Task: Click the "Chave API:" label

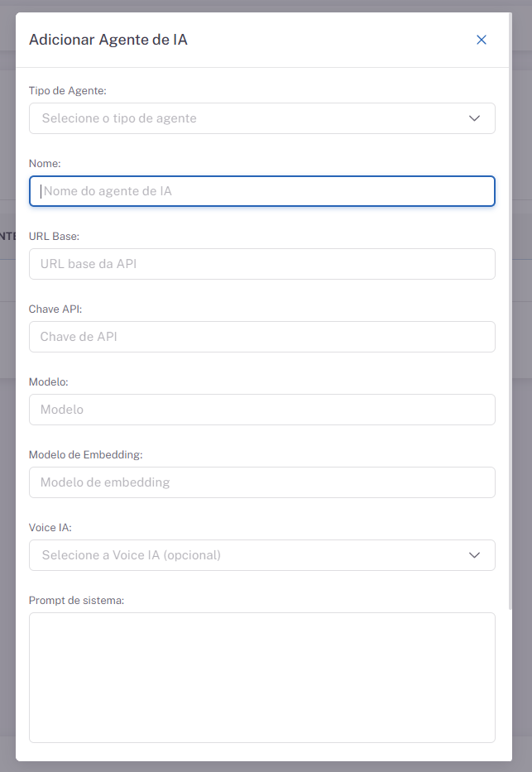Action: [55, 309]
